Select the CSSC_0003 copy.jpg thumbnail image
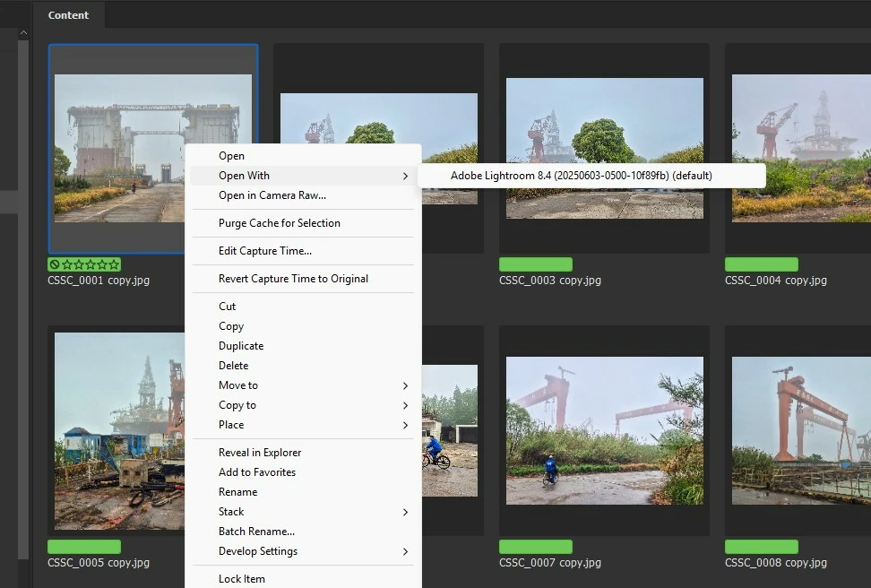 point(604,148)
